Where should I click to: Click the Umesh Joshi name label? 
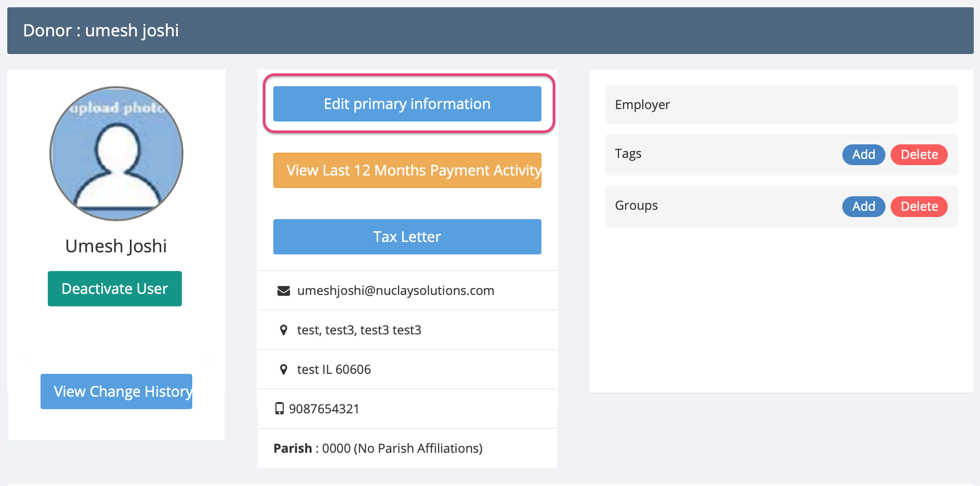(x=116, y=246)
